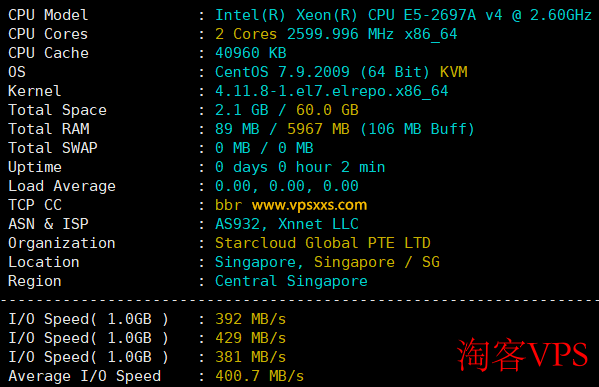599x387 pixels.
Task: Click the Total Space label
Action: pos(57,110)
